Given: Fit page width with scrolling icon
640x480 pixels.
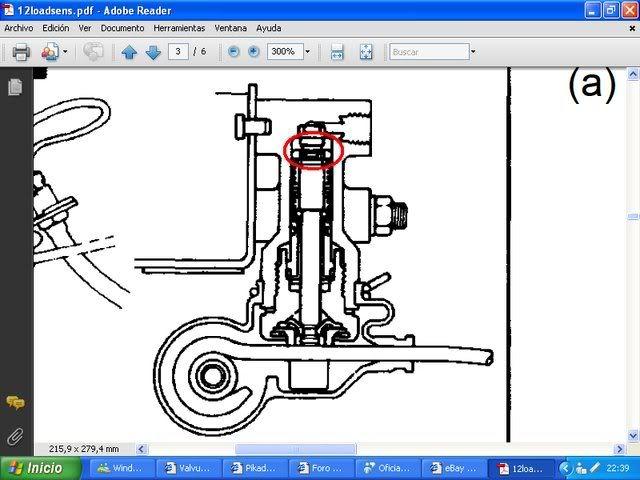Looking at the screenshot, I should [x=338, y=52].
